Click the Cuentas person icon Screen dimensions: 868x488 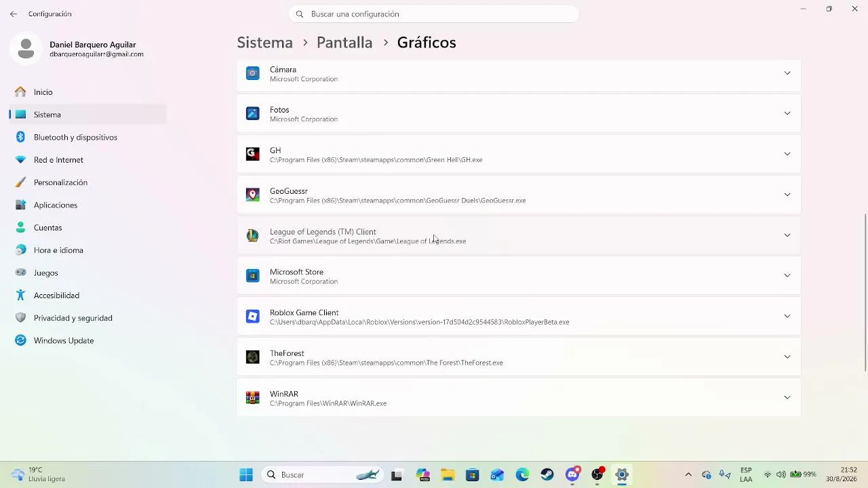pos(20,228)
